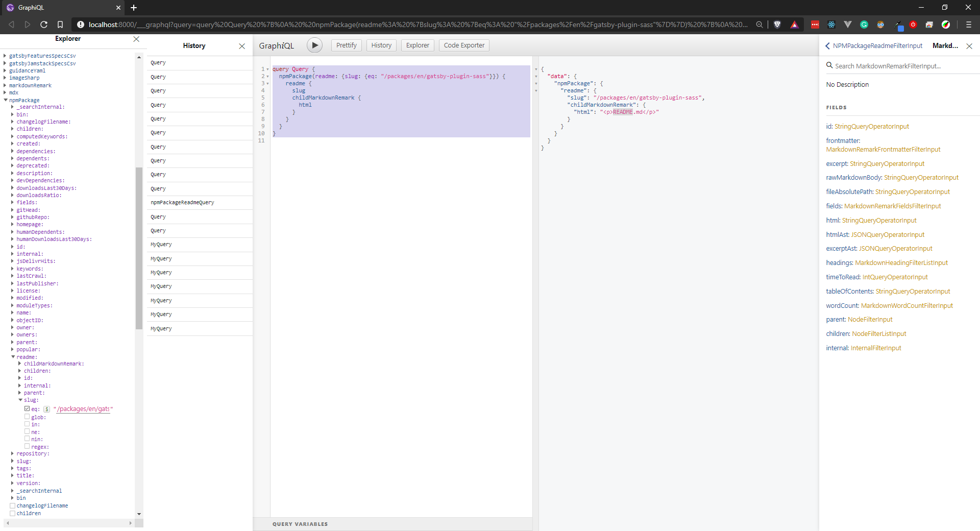Expand the dependencies: argument node
This screenshot has height=531, width=980.
click(x=13, y=151)
